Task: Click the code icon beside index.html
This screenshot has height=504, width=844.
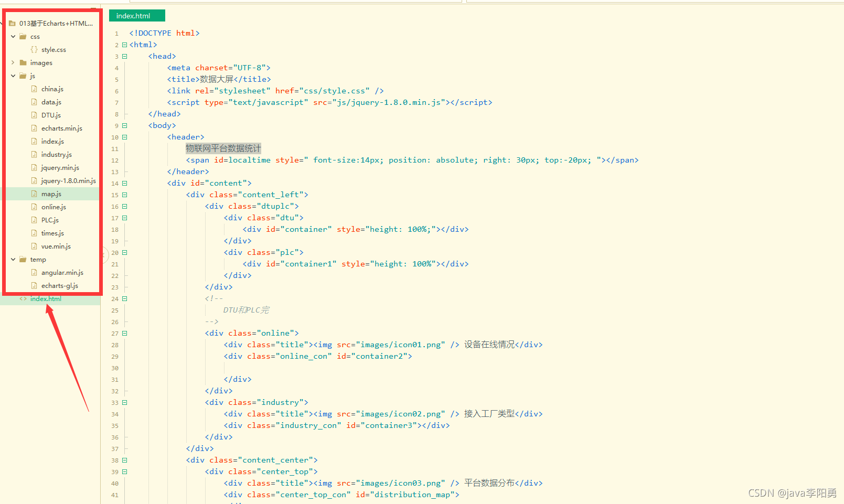Action: 23,299
